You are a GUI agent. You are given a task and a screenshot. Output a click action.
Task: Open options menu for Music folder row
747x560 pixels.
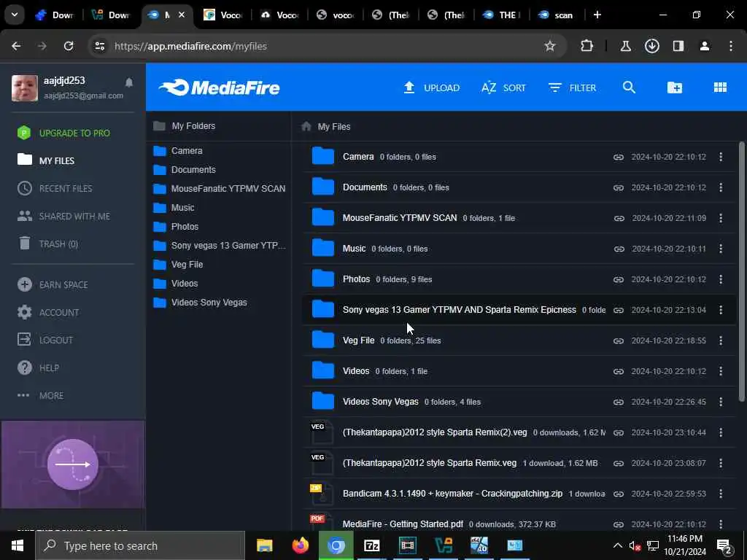(721, 249)
